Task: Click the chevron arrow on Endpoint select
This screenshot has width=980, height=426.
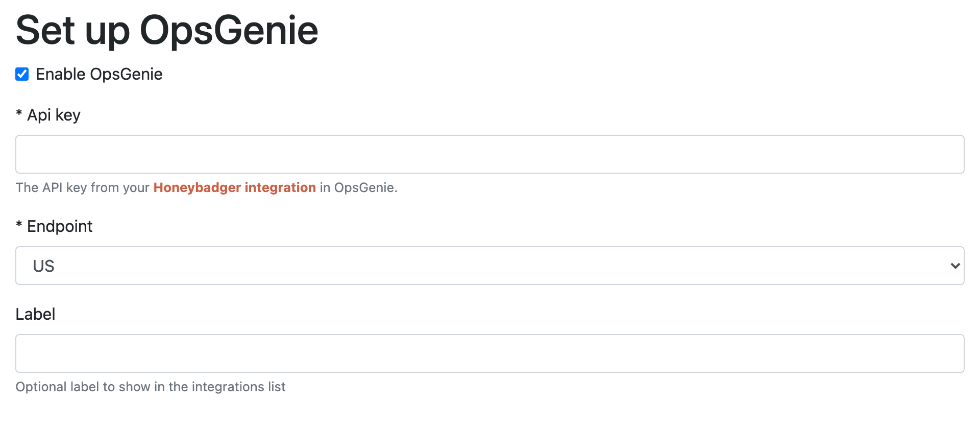Action: [955, 266]
